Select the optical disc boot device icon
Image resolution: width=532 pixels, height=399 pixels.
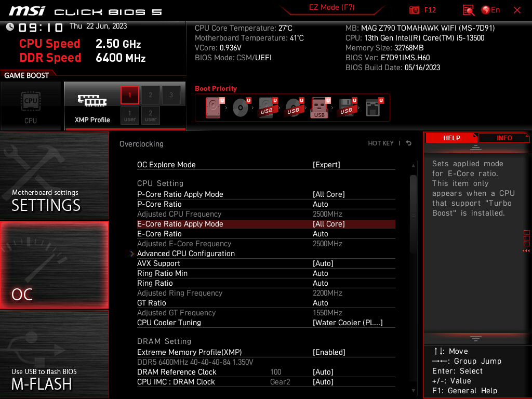click(241, 108)
